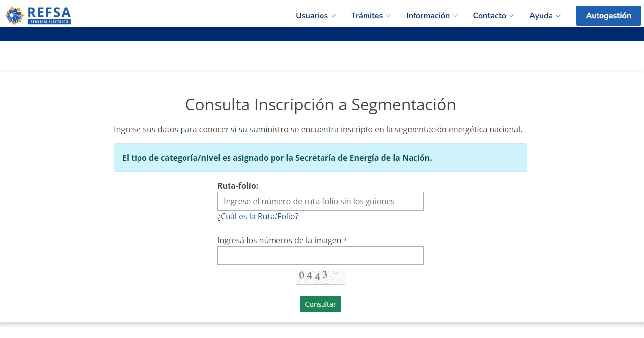Image resolution: width=644 pixels, height=338 pixels.
Task: Click the 'Ingresá los números de la imagen' label
Action: tap(279, 240)
